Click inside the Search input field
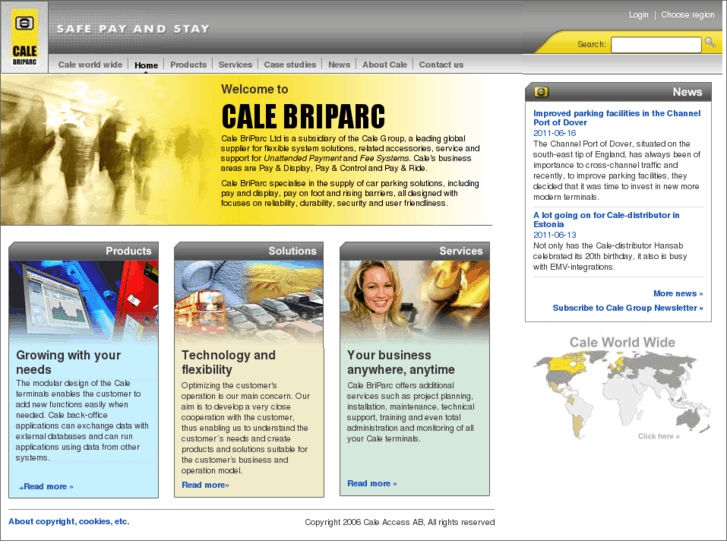This screenshot has width=727, height=545. pos(656,45)
